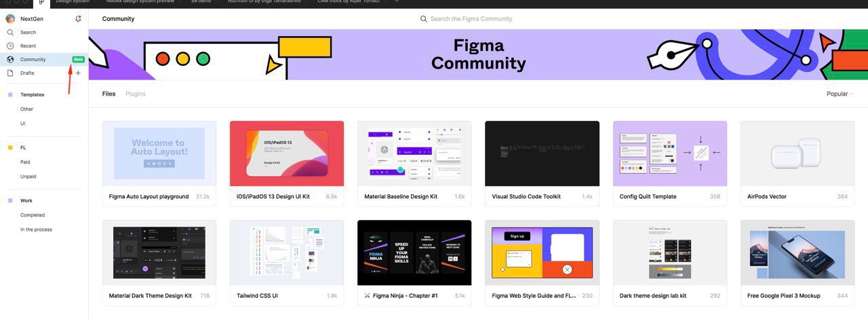Open Tailwind CSS UI thumbnail
The height and width of the screenshot is (319, 868).
click(287, 252)
